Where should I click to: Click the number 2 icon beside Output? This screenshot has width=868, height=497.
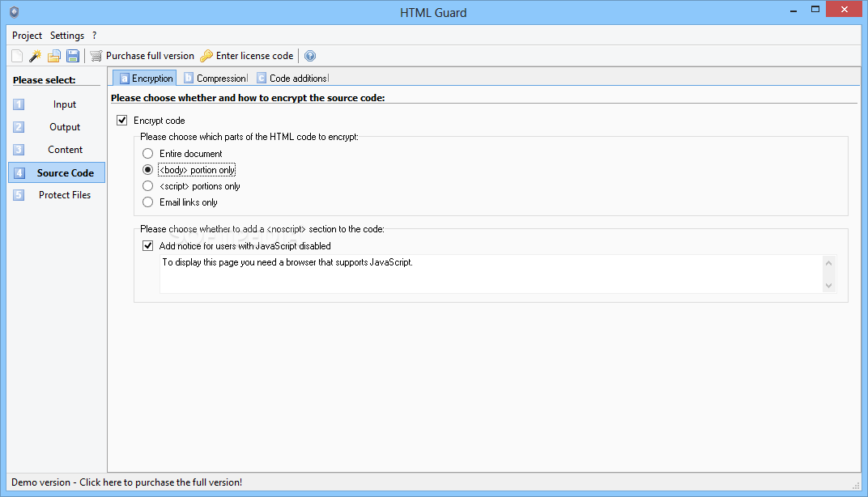pyautogui.click(x=19, y=127)
